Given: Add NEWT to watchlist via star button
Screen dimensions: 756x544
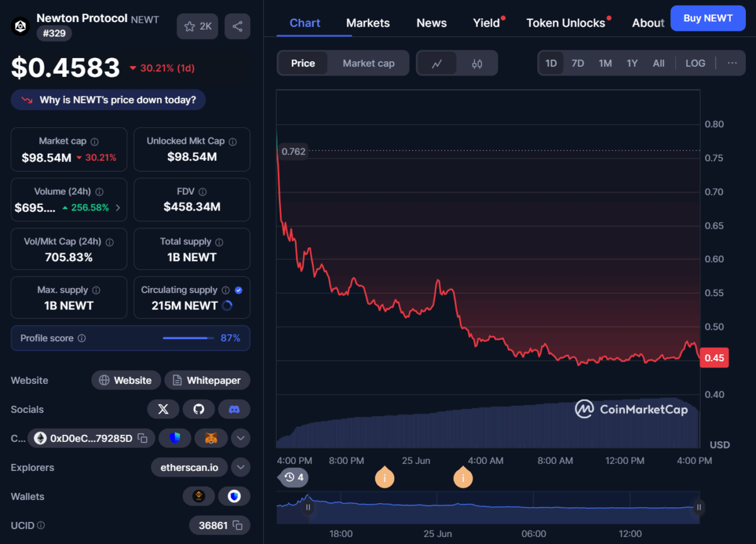Looking at the screenshot, I should coord(198,26).
